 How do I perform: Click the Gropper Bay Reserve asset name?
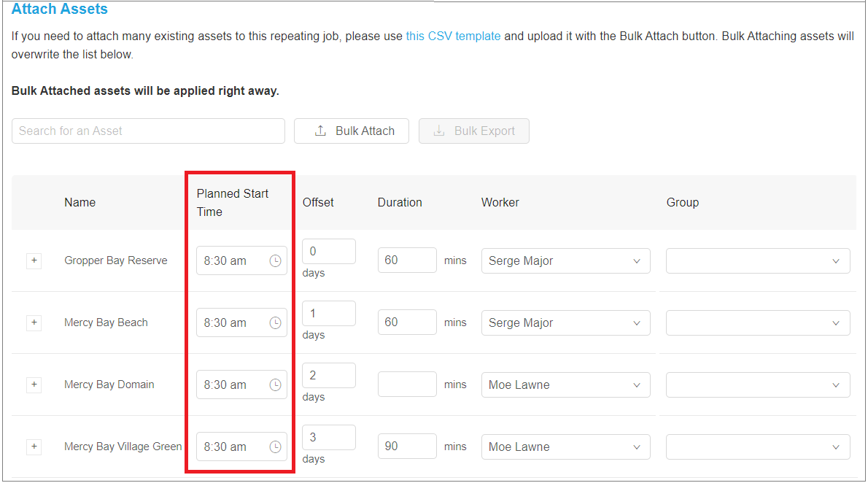pyautogui.click(x=116, y=260)
